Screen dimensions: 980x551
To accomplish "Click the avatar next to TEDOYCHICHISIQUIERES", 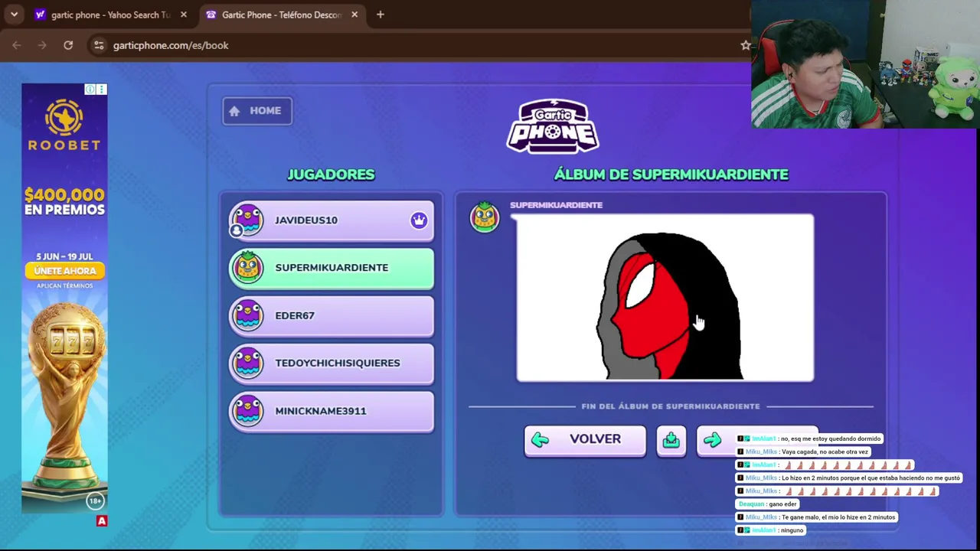I will coord(247,363).
